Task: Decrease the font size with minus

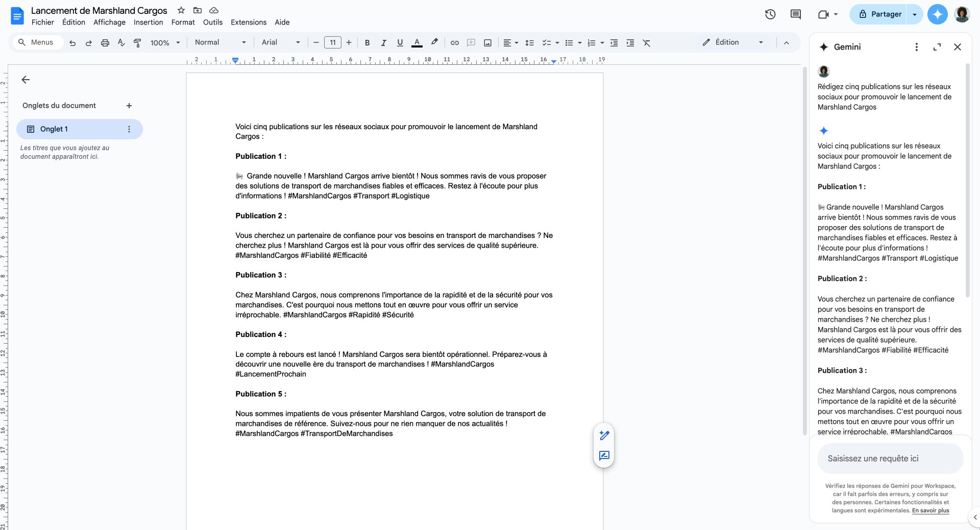Action: pyautogui.click(x=316, y=42)
